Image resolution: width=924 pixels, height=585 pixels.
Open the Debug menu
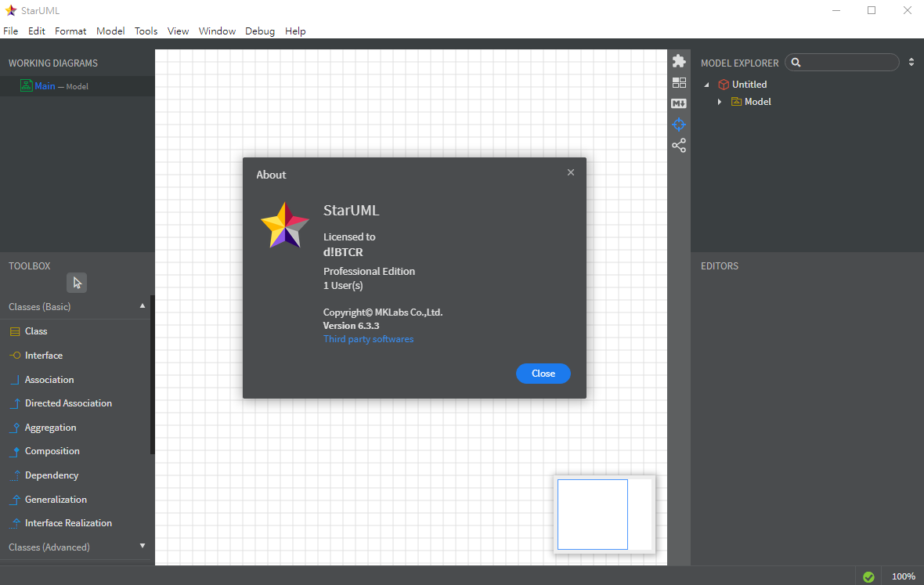260,31
